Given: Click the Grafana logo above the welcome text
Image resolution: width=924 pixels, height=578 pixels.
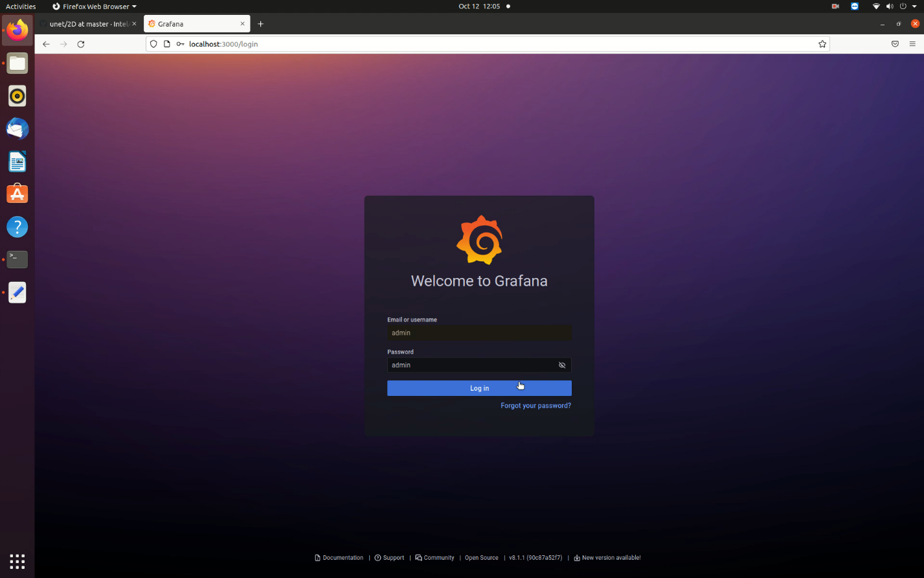Looking at the screenshot, I should coord(479,240).
